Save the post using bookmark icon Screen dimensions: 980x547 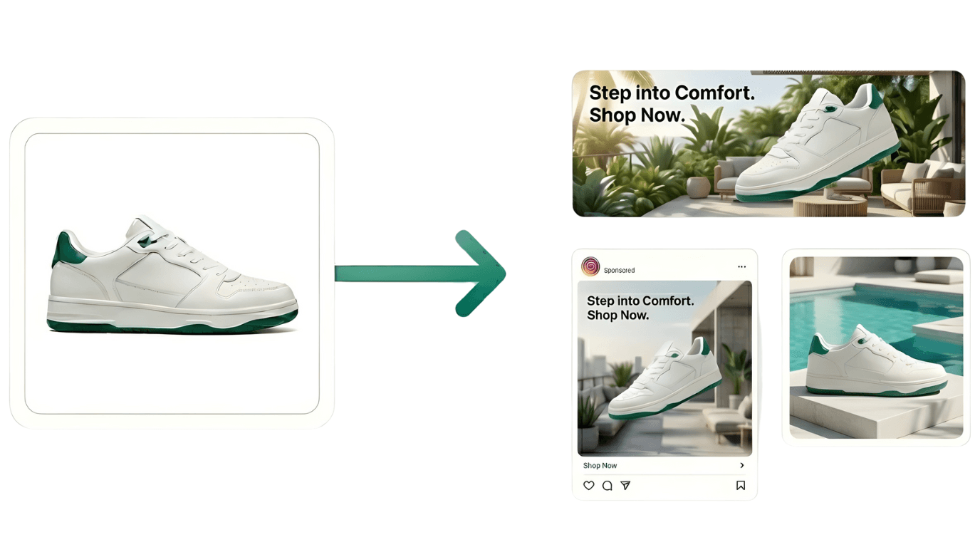[741, 486]
